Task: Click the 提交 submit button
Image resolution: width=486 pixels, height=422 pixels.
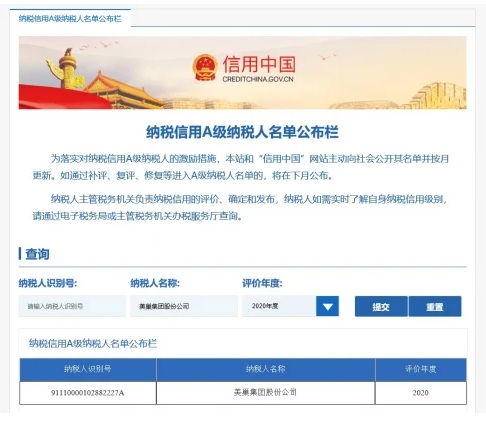Action: pyautogui.click(x=381, y=306)
